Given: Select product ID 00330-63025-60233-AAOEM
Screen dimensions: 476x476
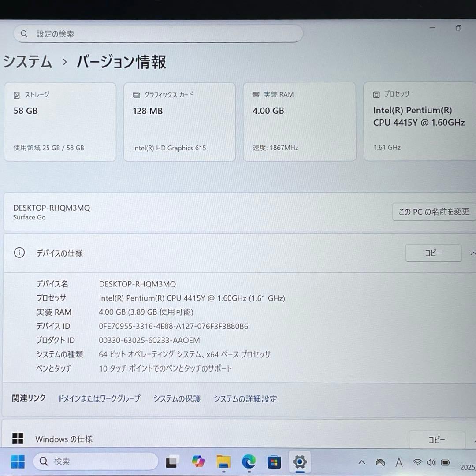Looking at the screenshot, I should [149, 340].
